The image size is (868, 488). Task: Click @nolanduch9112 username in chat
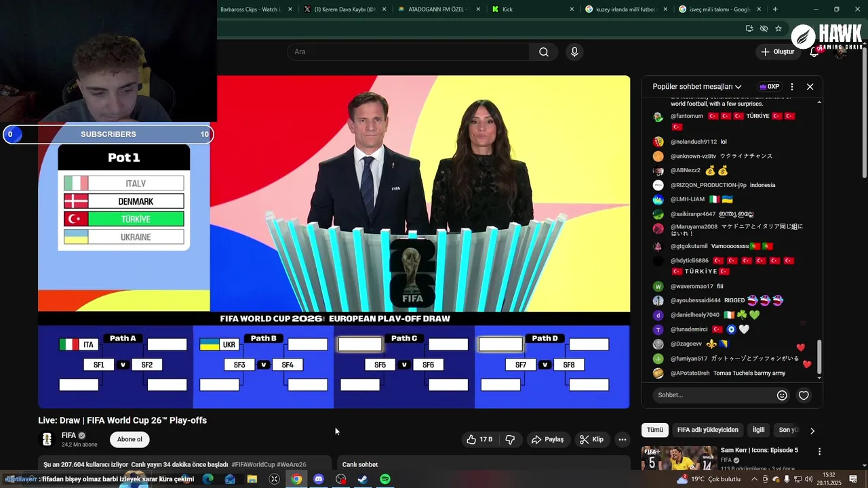694,142
